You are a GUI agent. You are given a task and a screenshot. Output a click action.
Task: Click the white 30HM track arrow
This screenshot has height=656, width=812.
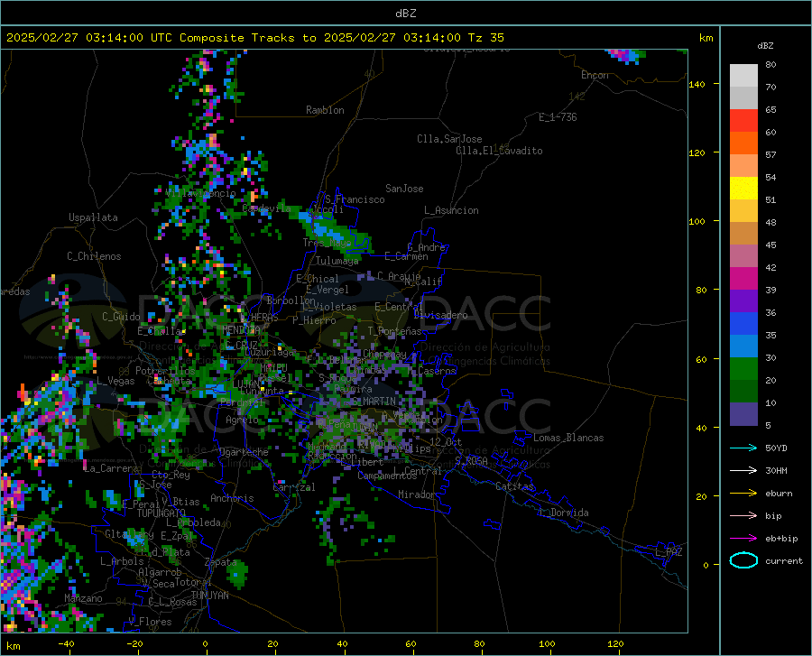[743, 471]
